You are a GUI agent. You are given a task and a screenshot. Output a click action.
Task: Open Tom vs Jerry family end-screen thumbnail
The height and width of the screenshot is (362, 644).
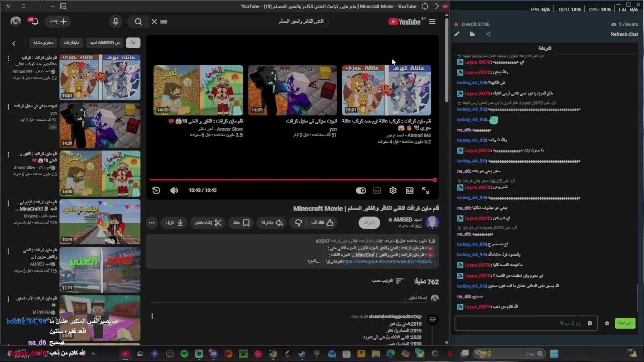click(x=386, y=89)
